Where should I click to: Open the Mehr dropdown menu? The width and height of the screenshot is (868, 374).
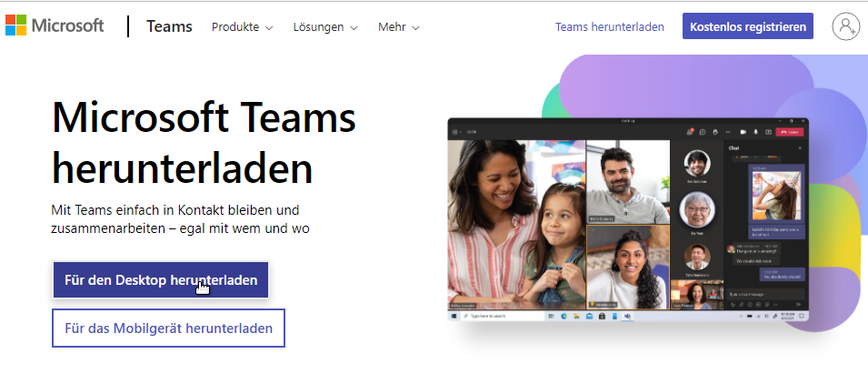[x=398, y=27]
